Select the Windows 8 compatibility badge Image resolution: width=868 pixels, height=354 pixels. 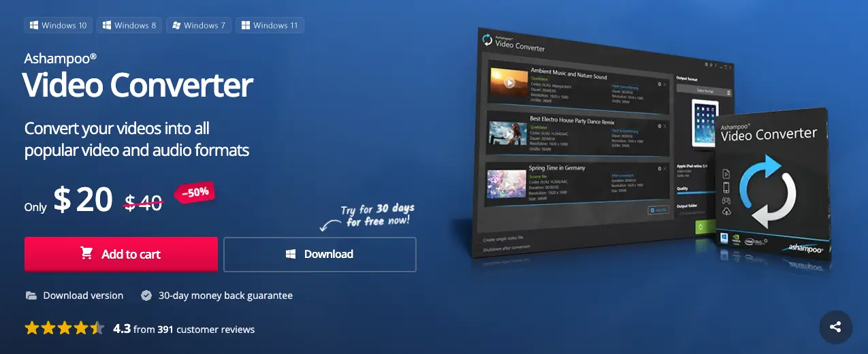click(129, 26)
